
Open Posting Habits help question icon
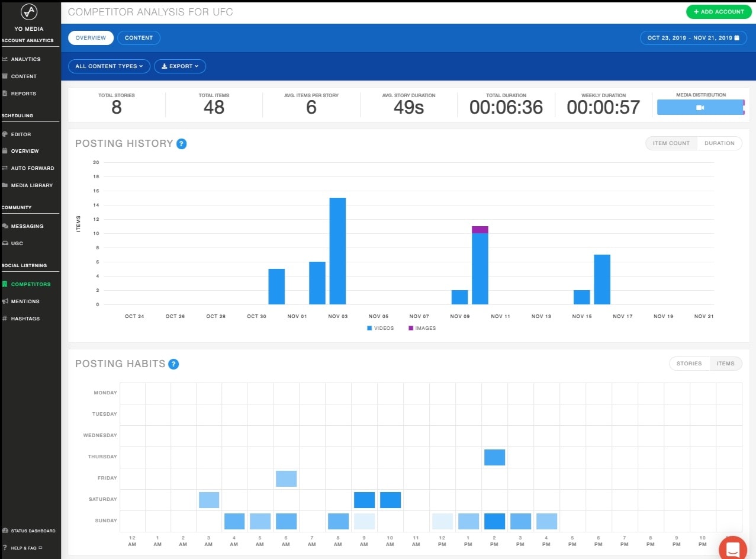(173, 364)
